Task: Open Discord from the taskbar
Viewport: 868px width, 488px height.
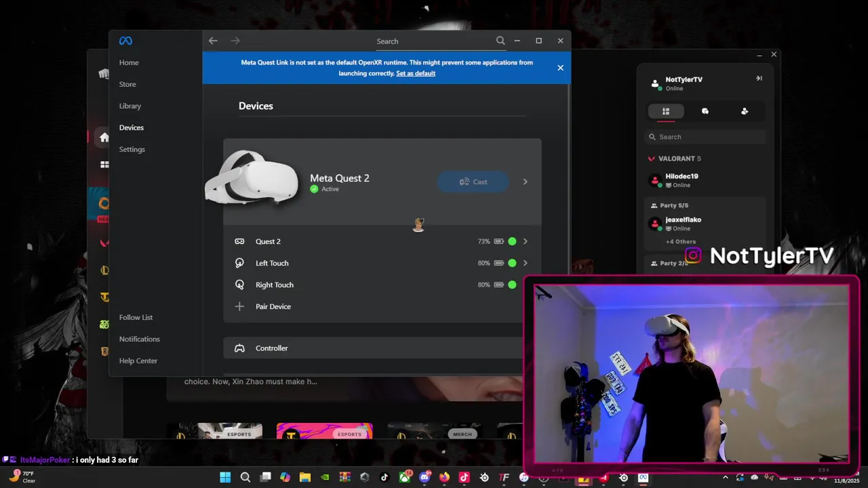Action: click(425, 477)
